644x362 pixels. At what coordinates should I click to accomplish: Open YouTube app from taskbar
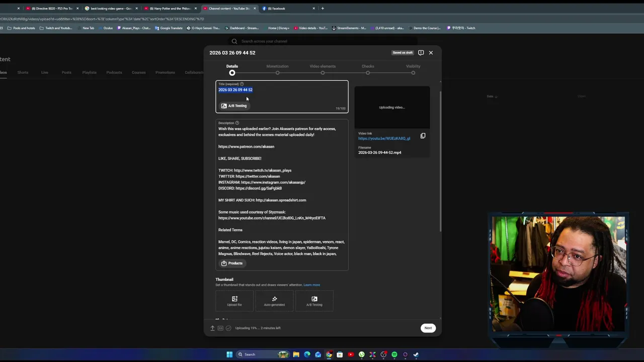click(351, 354)
